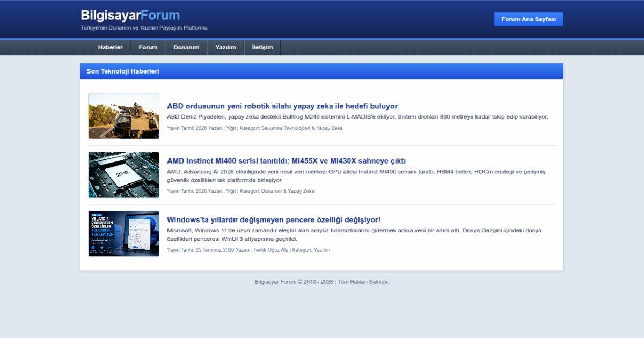Click the BilgisayarForum site logo
644x338 pixels.
pyautogui.click(x=130, y=15)
